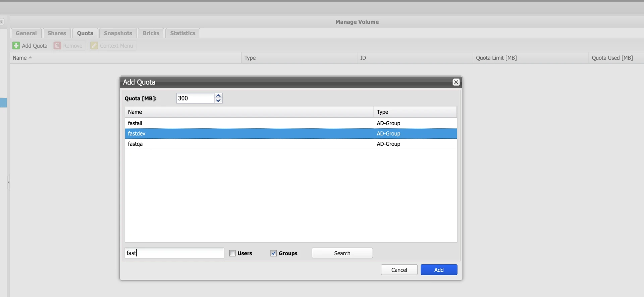Open the Bricks tab
The width and height of the screenshot is (644, 297).
tap(151, 33)
